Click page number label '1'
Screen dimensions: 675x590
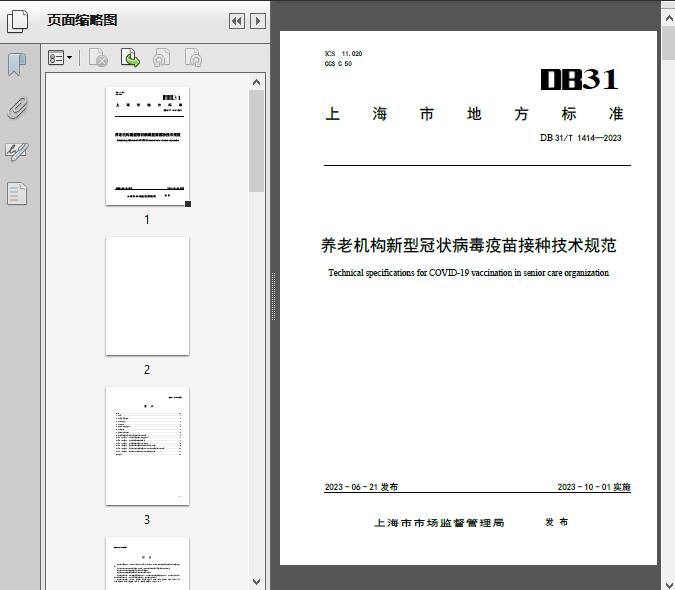click(x=147, y=219)
